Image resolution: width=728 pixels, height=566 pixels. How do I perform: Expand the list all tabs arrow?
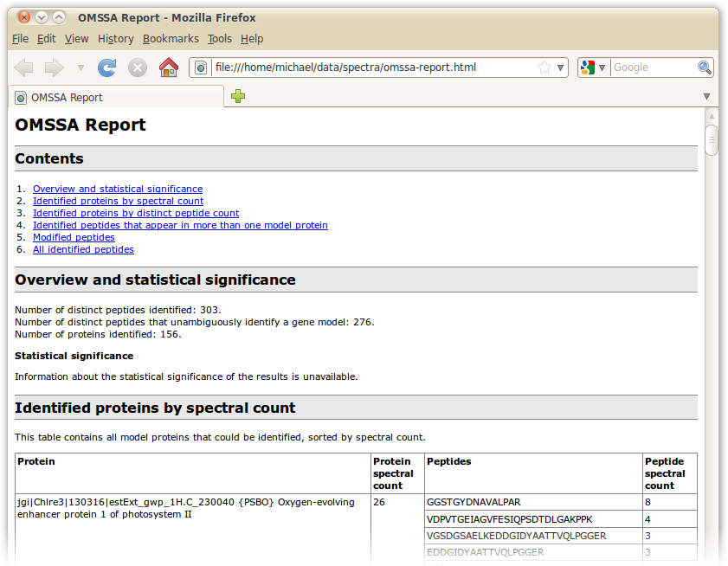click(706, 97)
